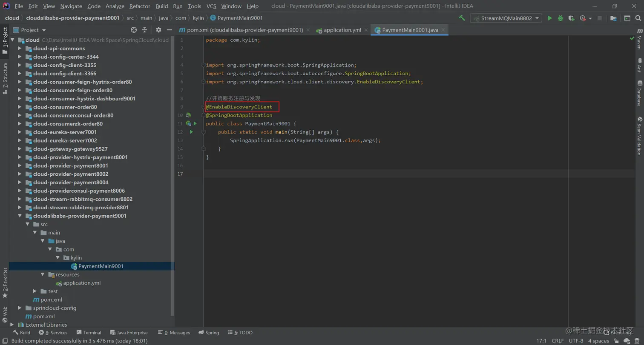The image size is (644, 345).
Task: Open the Maven tool window
Action: [x=639, y=40]
